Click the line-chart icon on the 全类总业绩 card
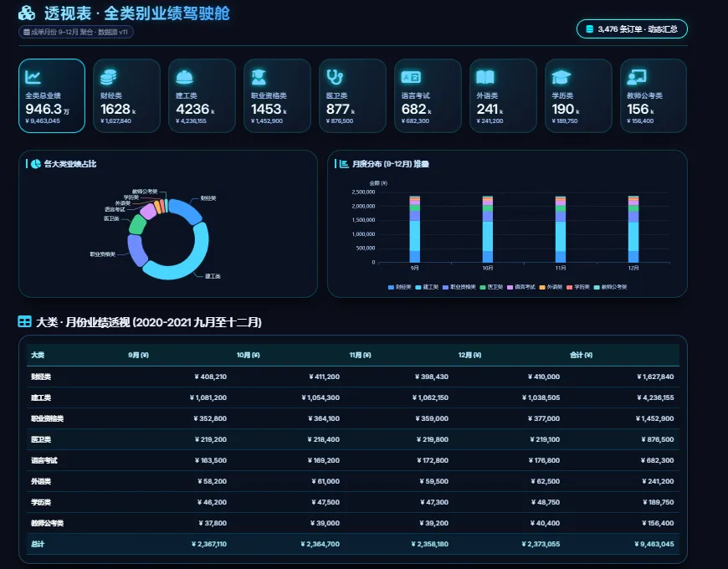The width and height of the screenshot is (728, 569). pos(33,77)
